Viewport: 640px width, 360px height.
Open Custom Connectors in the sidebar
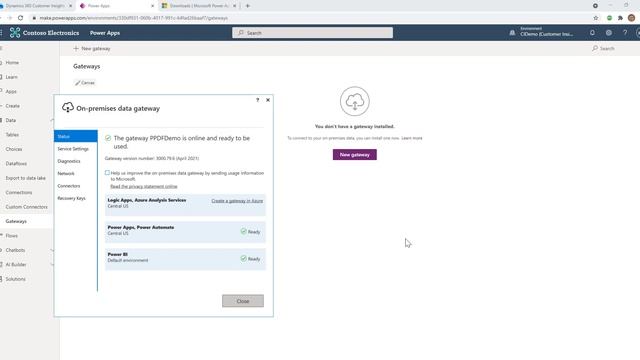[27, 207]
